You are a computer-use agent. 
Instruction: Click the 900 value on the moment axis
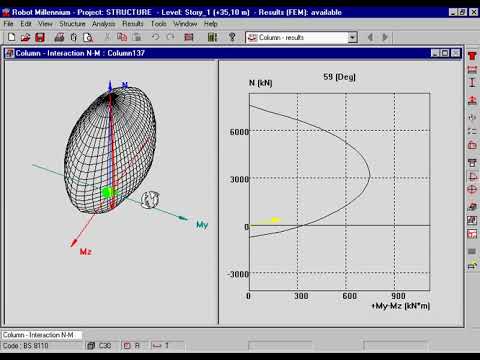click(398, 296)
